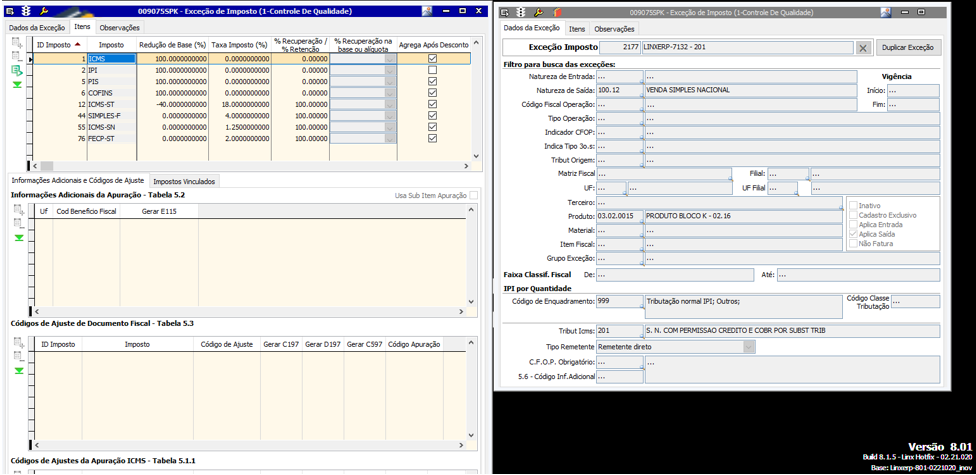Toggle Agrega Após Desconto for the FECP-ST row
This screenshot has width=976, height=475.
(x=432, y=139)
